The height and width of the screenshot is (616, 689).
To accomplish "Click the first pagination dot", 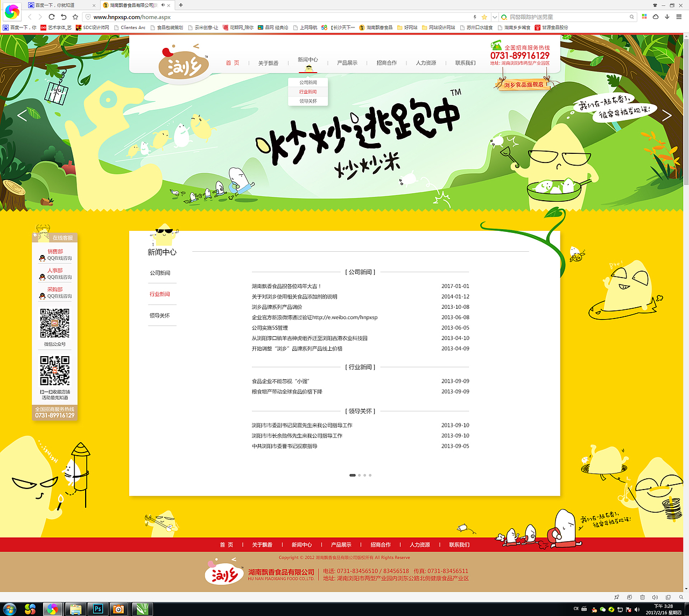I will 353,475.
